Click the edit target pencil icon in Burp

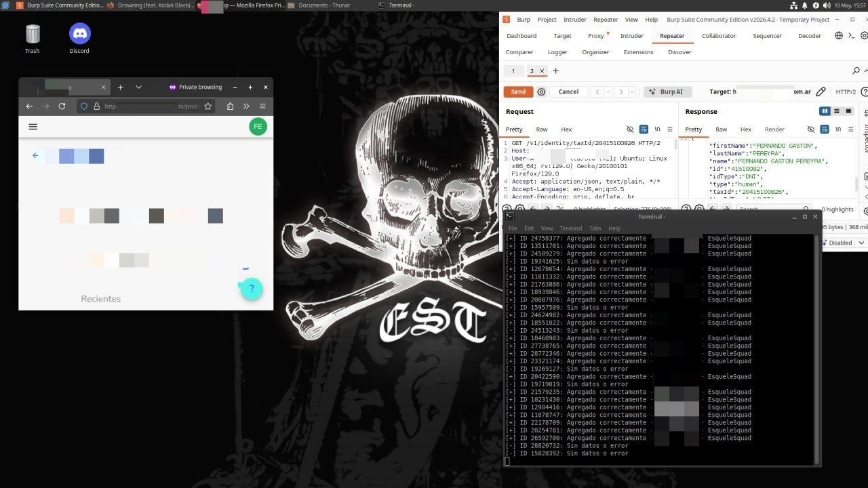point(821,91)
